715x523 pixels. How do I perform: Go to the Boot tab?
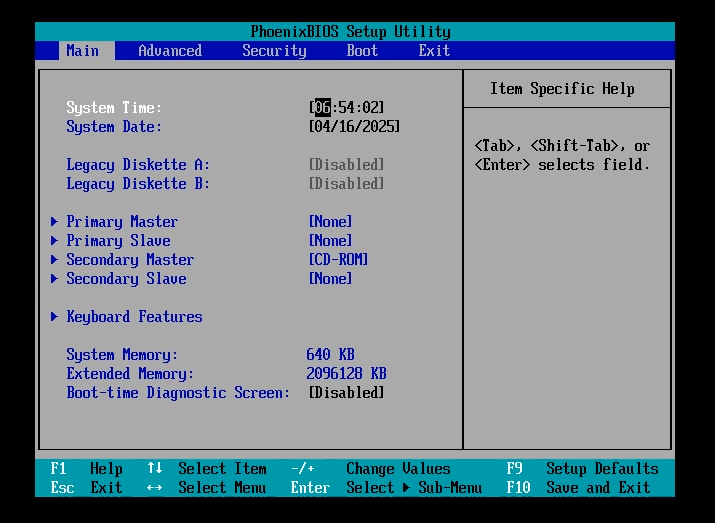pos(362,51)
